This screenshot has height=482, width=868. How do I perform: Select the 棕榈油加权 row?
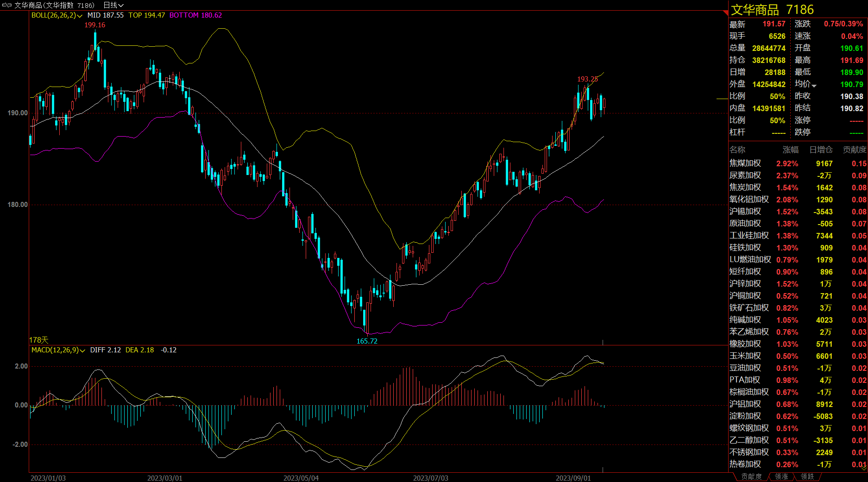coord(798,392)
